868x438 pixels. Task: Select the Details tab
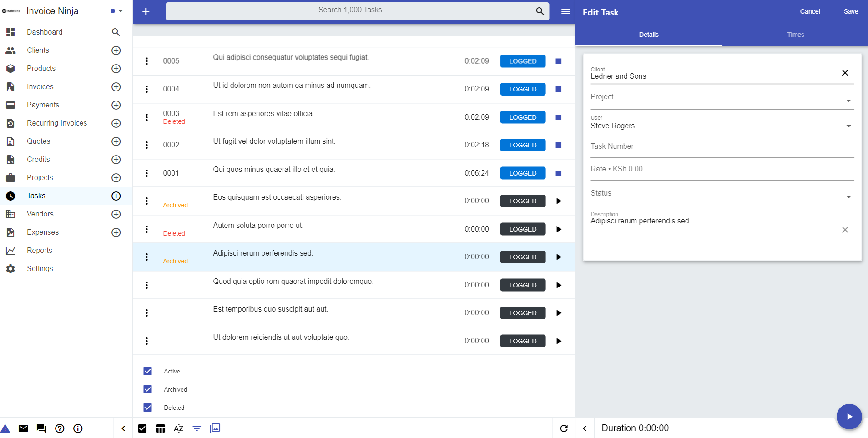649,35
